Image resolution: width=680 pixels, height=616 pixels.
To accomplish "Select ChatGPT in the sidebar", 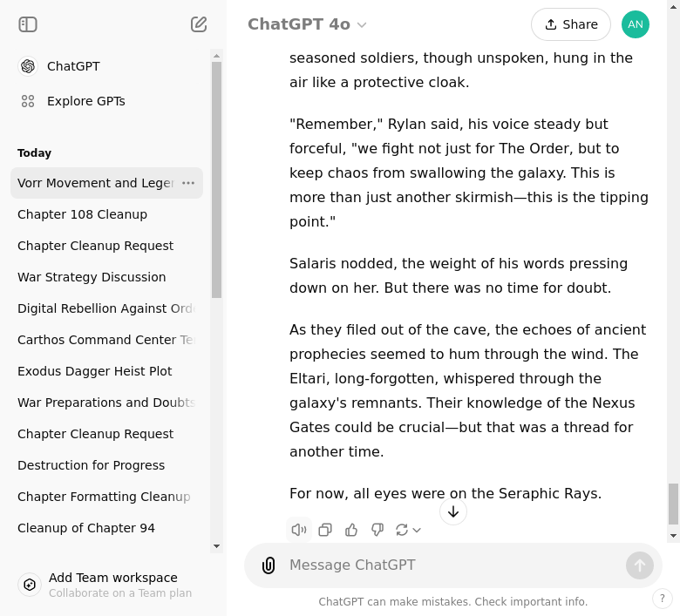I will click(x=73, y=66).
